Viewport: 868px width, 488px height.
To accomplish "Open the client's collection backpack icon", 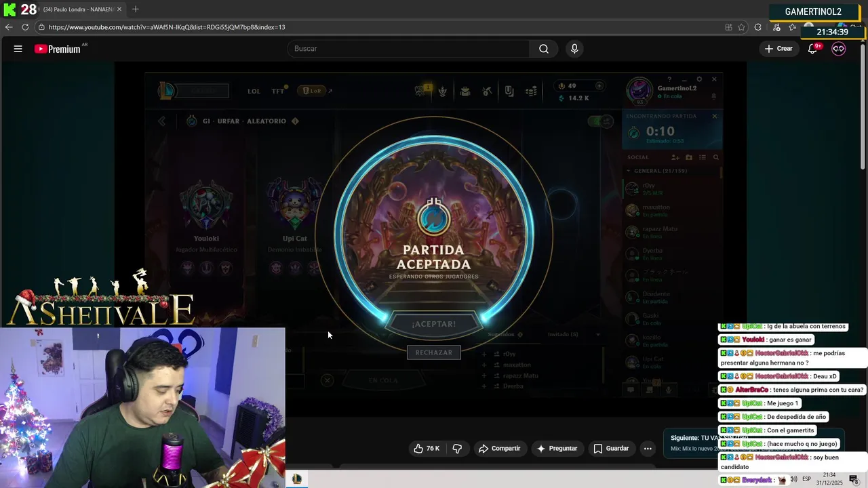I will pos(465,91).
